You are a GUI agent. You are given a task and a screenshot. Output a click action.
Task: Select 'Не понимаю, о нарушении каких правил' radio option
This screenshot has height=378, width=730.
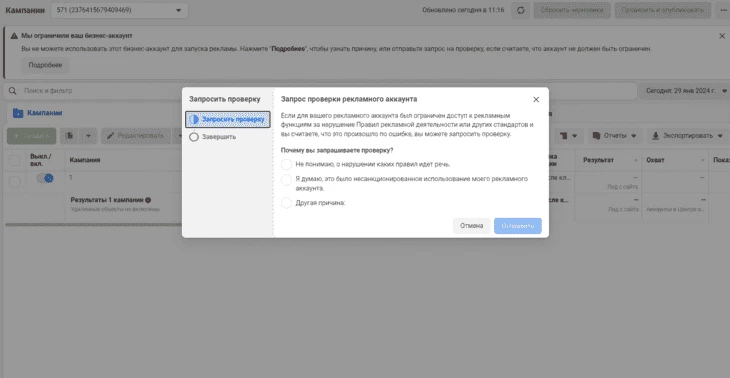(286, 164)
